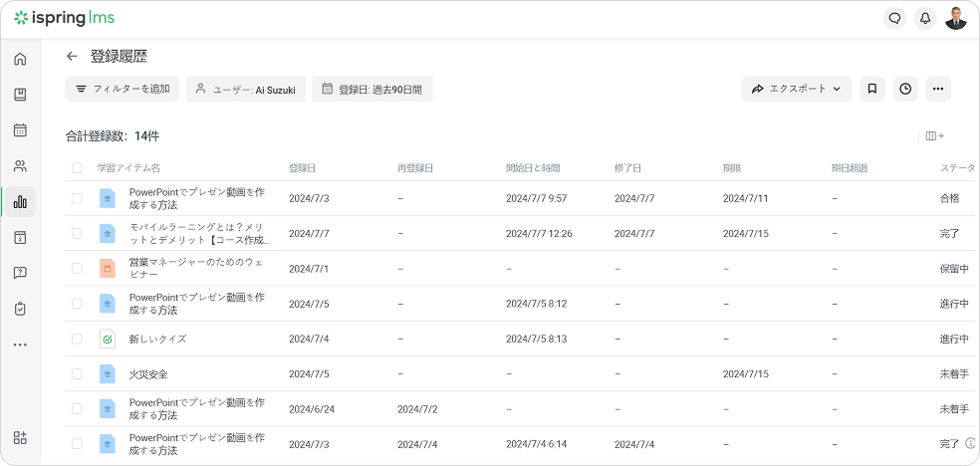This screenshot has height=466, width=980.
Task: Check the 火災安全 row checkbox
Action: point(77,374)
